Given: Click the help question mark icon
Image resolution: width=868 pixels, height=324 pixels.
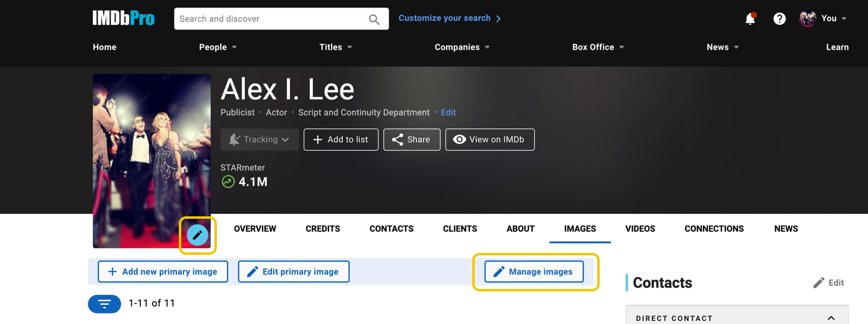Looking at the screenshot, I should pos(779,19).
